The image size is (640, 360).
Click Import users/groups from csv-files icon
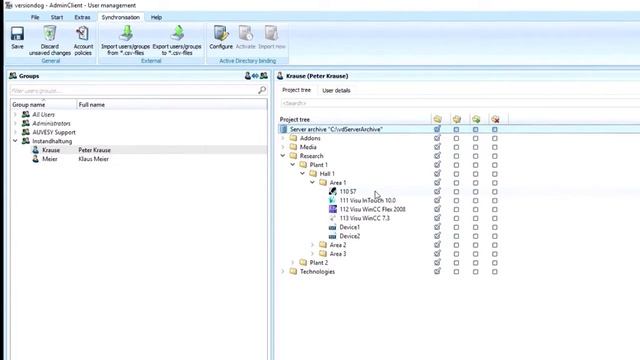point(126,33)
